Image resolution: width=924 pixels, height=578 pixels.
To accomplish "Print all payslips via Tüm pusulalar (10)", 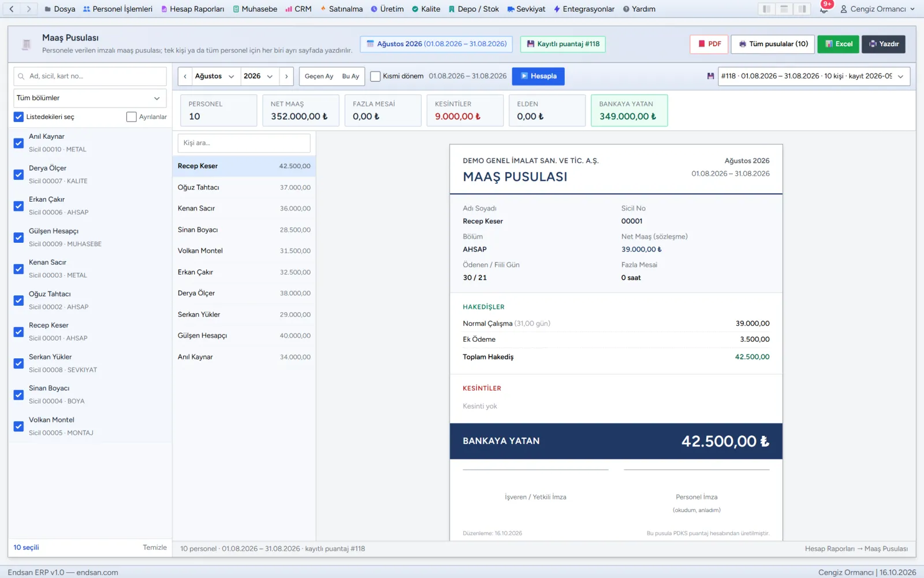I will point(773,44).
